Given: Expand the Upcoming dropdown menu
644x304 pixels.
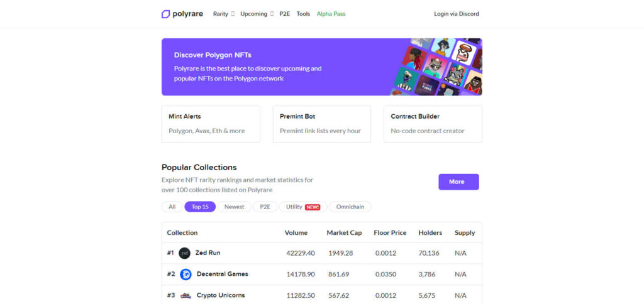Looking at the screenshot, I should click(257, 14).
